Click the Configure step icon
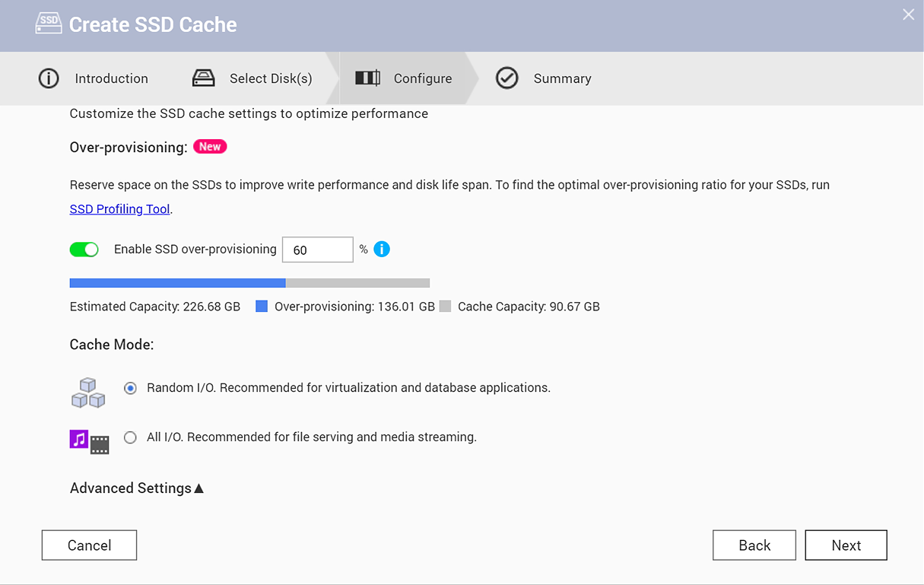 (x=368, y=78)
